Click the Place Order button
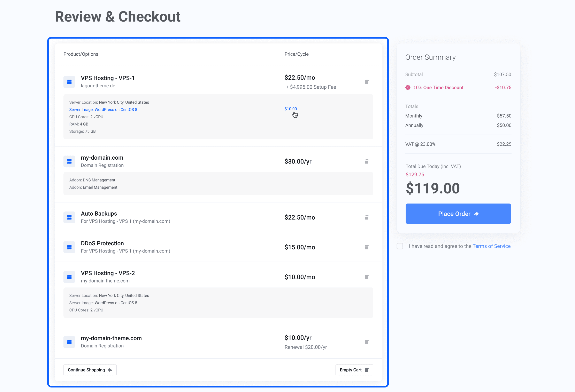 tap(458, 214)
